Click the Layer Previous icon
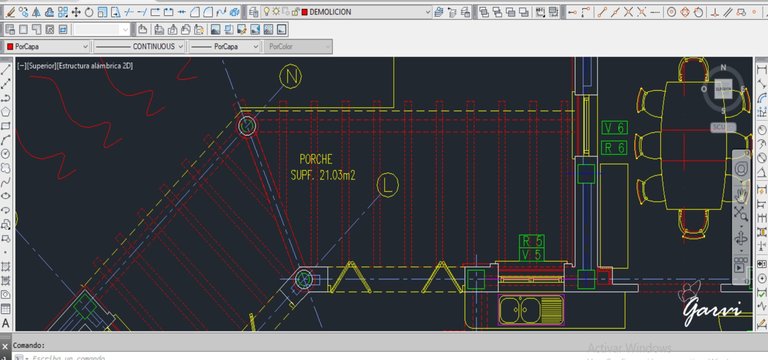This screenshot has width=768, height=360. click(x=452, y=12)
